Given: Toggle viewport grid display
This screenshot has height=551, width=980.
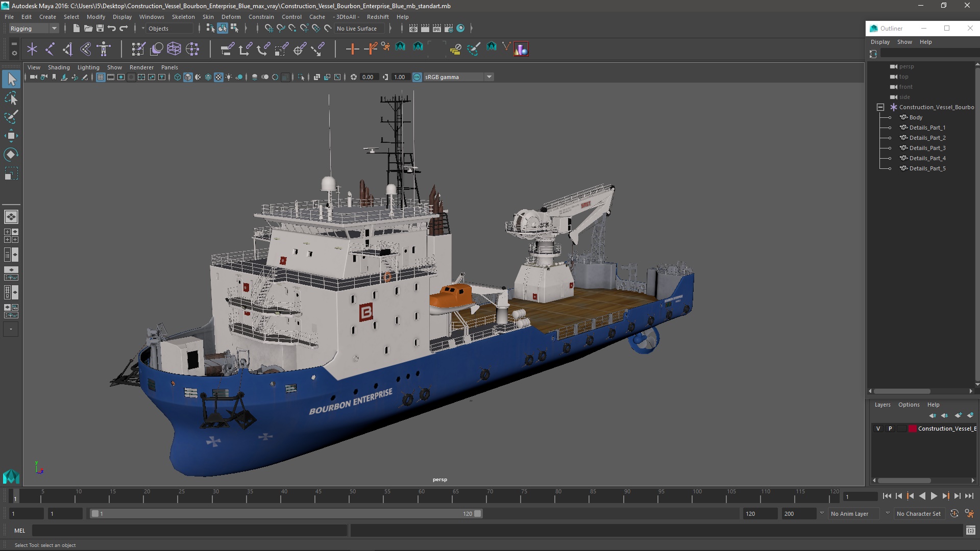Looking at the screenshot, I should point(101,77).
